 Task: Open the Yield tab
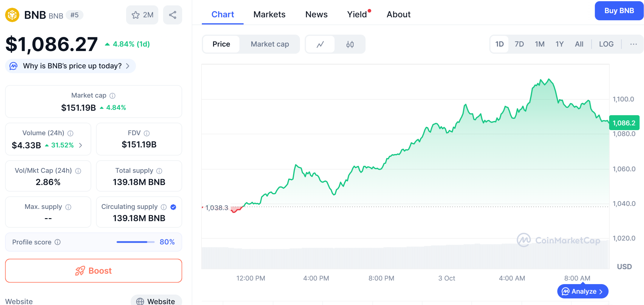coord(357,14)
